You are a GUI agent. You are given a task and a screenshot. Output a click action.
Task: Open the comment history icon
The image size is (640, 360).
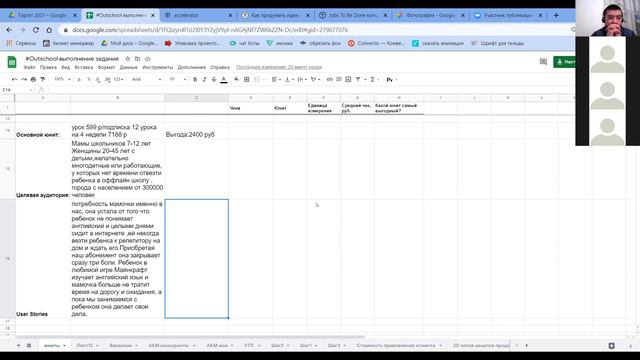tap(543, 62)
